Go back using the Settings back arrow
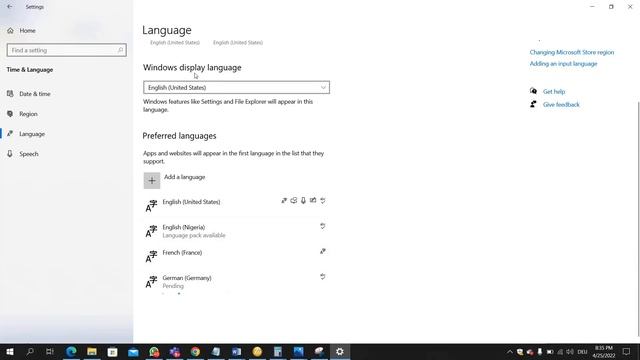 coord(9,7)
